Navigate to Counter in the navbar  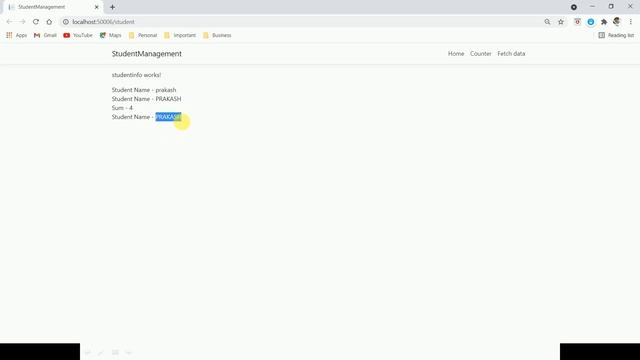(x=480, y=53)
